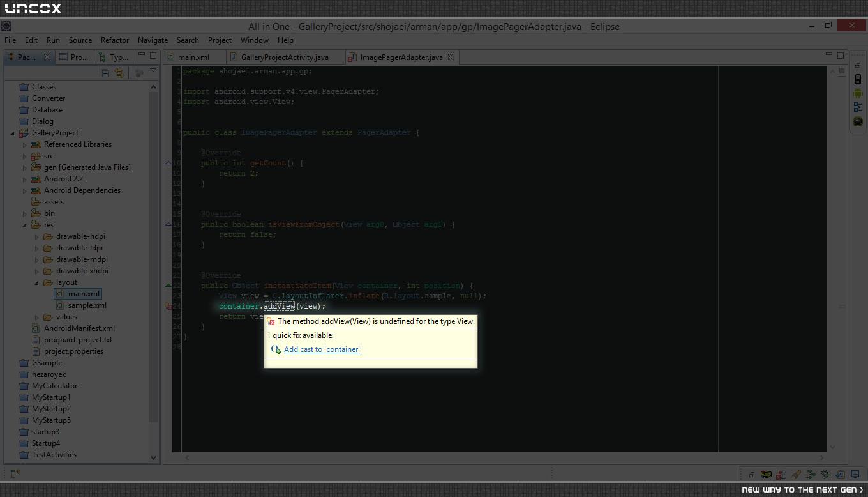This screenshot has width=868, height=497.
Task: Click override marker beside line 22
Action: pos(168,286)
